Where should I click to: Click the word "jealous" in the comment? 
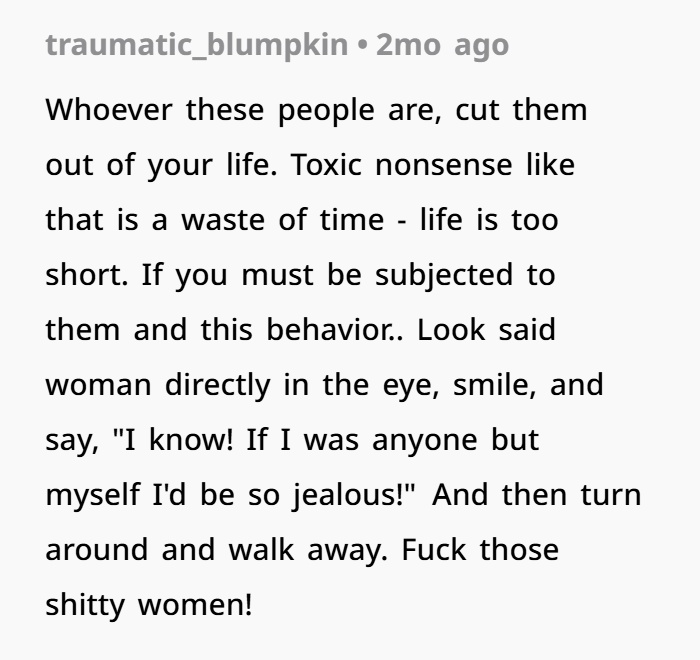click(x=348, y=495)
